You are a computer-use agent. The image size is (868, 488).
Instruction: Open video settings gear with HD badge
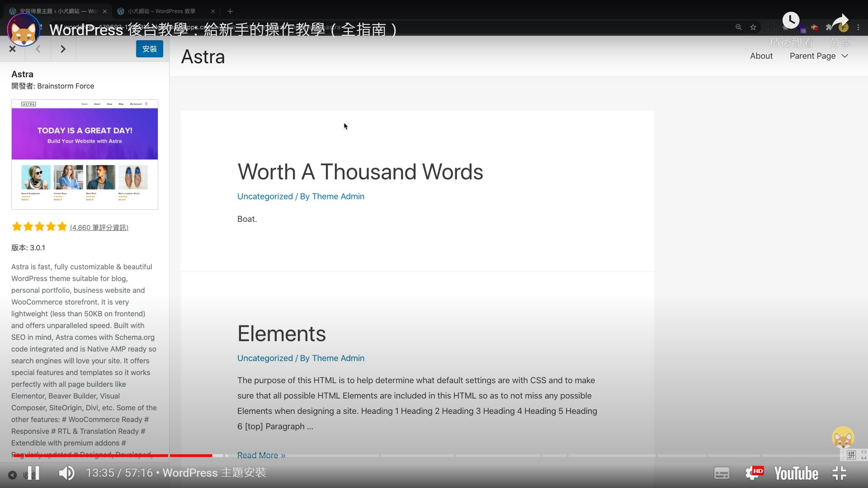tap(754, 473)
